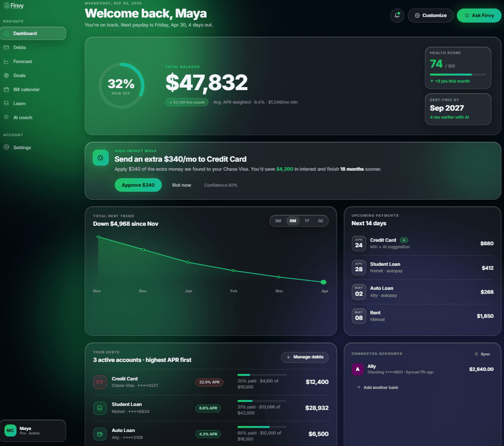The image size is (504, 446).
Task: Click the plus icon beside Add another bank
Action: [359, 387]
